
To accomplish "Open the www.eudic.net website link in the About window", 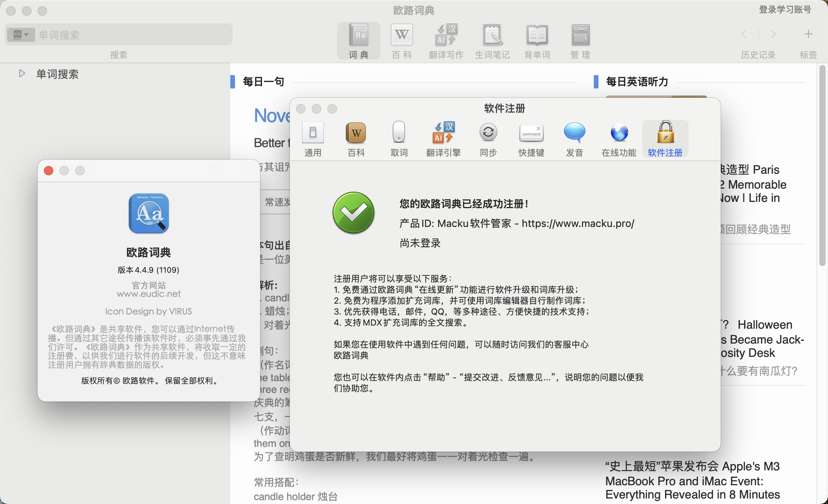I will click(x=149, y=294).
